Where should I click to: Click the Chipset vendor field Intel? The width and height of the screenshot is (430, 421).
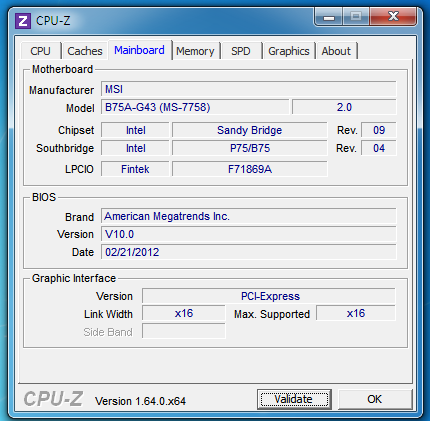coord(135,130)
